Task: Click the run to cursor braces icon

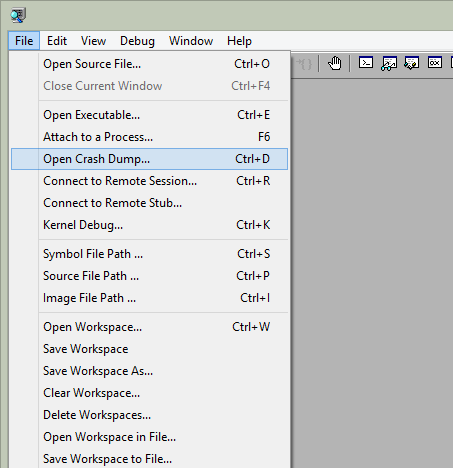Action: point(304,63)
